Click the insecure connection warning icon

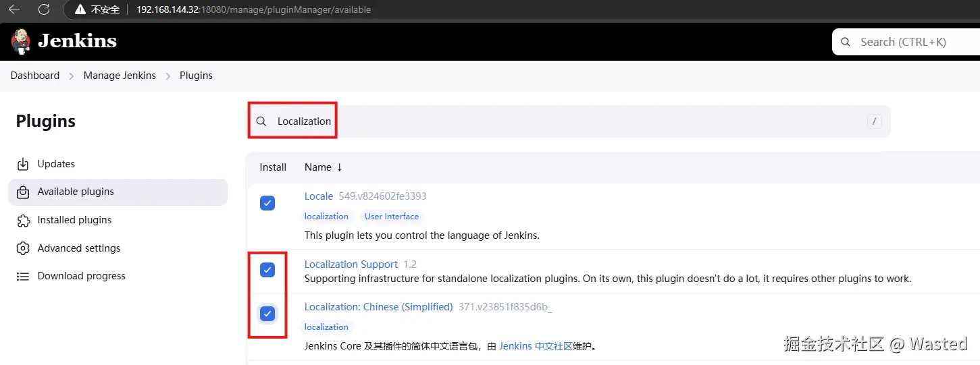tap(80, 9)
